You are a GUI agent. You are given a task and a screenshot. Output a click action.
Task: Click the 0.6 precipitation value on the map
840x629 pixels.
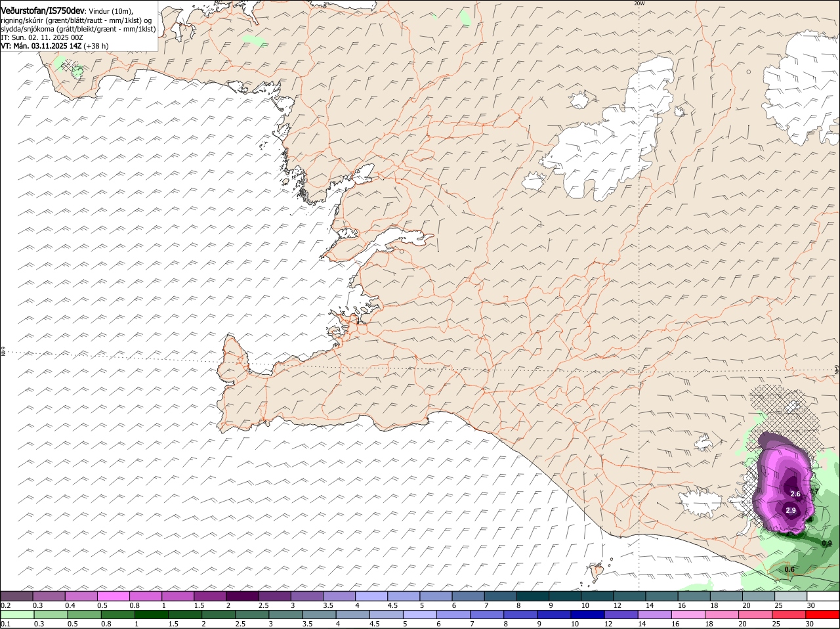click(x=789, y=569)
